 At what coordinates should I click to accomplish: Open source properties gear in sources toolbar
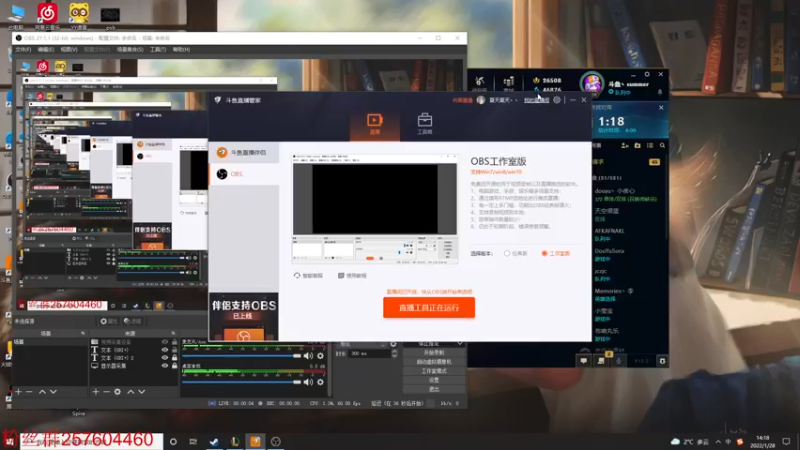pos(117,392)
